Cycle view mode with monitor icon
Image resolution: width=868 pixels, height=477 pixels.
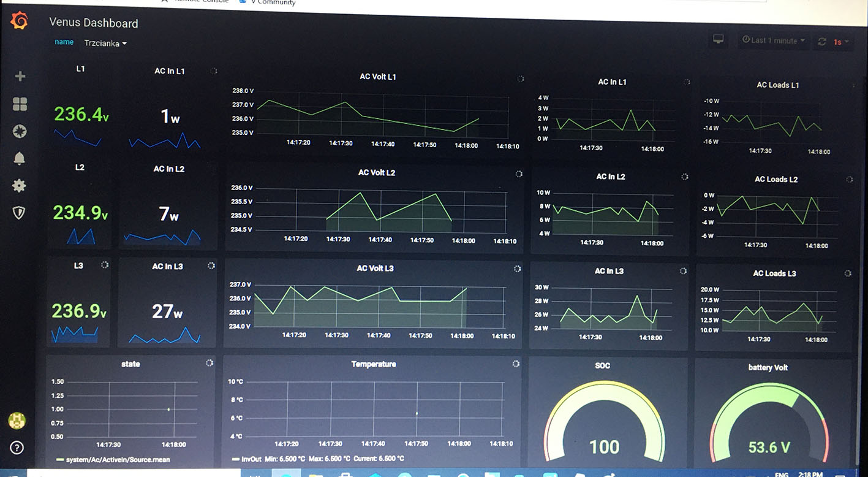click(719, 39)
